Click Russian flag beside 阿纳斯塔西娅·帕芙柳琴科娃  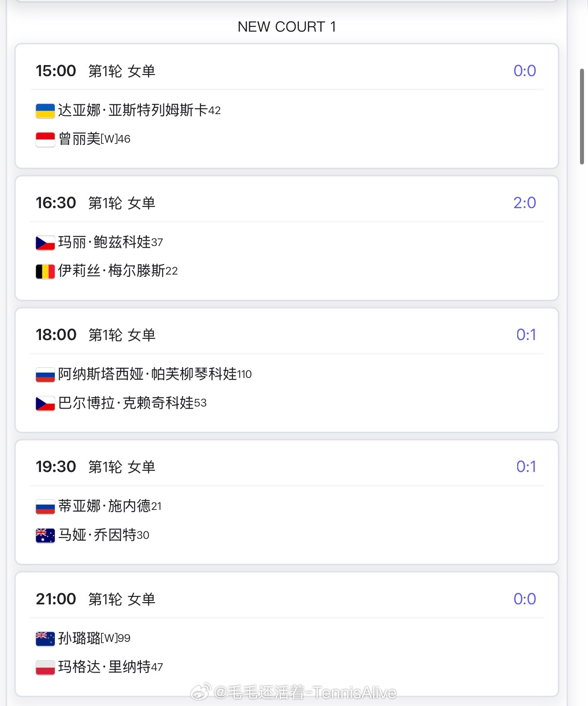(45, 374)
